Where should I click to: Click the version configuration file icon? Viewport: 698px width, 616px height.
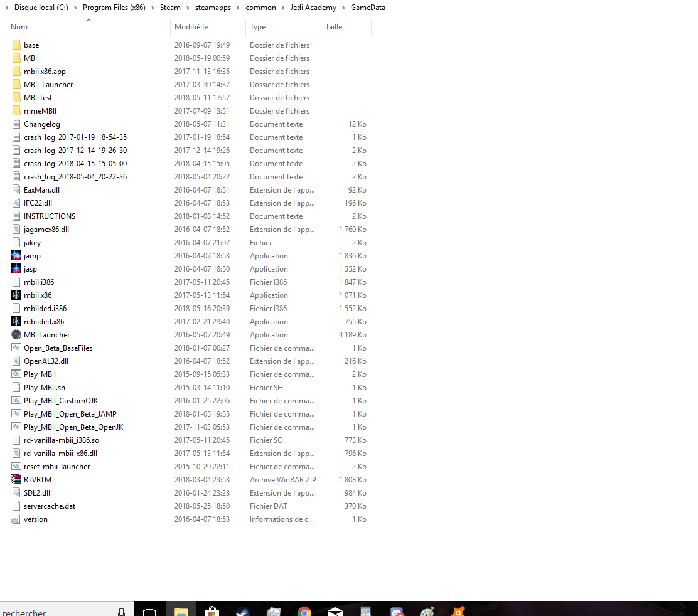pos(16,519)
